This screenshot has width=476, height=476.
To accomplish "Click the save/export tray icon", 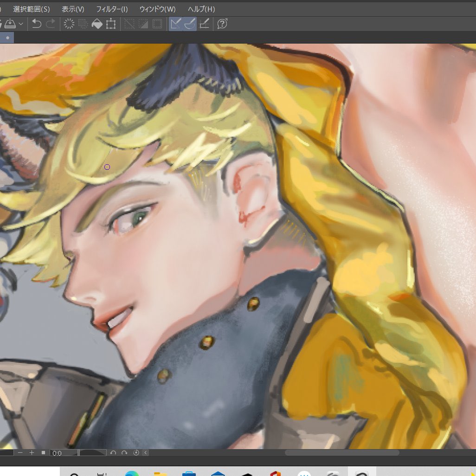I will coord(10,24).
